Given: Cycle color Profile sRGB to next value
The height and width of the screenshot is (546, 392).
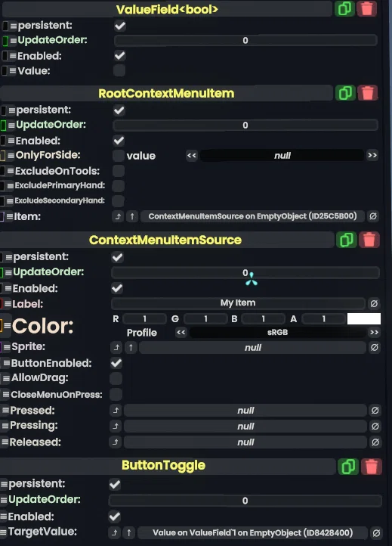Looking at the screenshot, I should pos(375,332).
